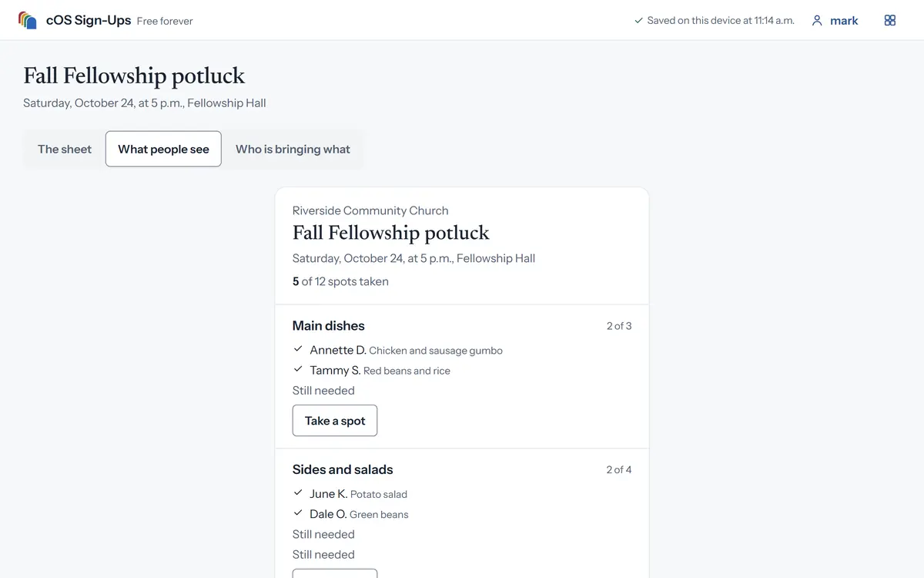The width and height of the screenshot is (924, 578).
Task: Click the Annette D. name
Action: (338, 350)
